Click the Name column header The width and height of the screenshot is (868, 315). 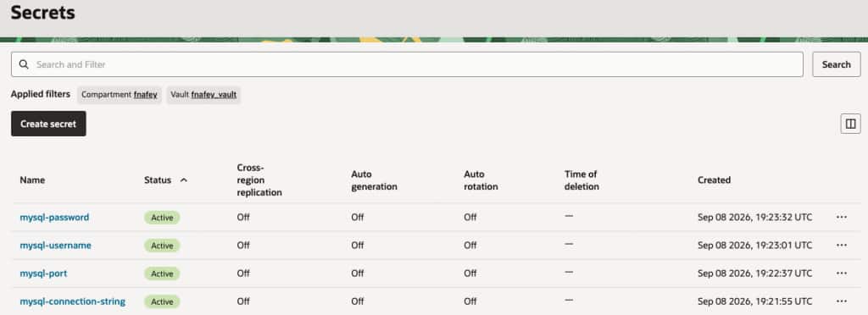click(x=32, y=180)
